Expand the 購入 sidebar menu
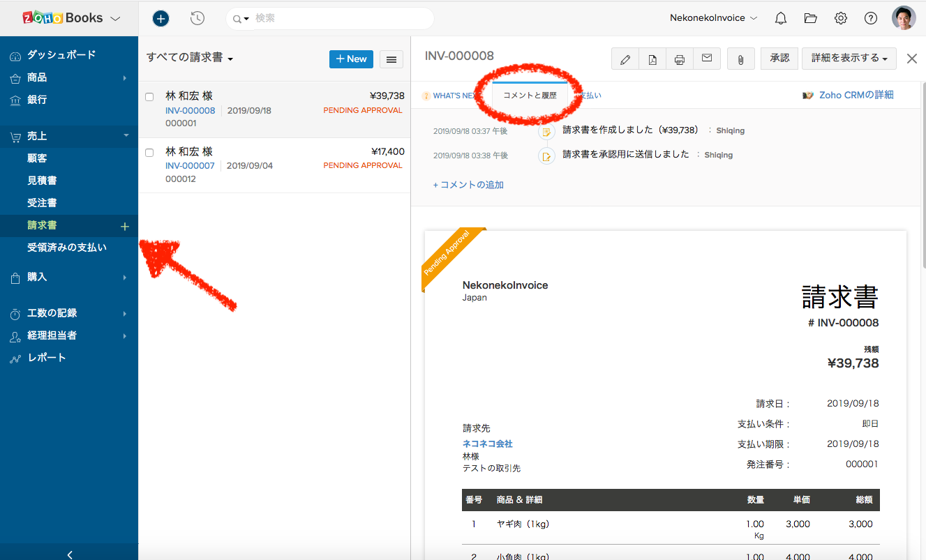The height and width of the screenshot is (560, 926). click(x=125, y=278)
